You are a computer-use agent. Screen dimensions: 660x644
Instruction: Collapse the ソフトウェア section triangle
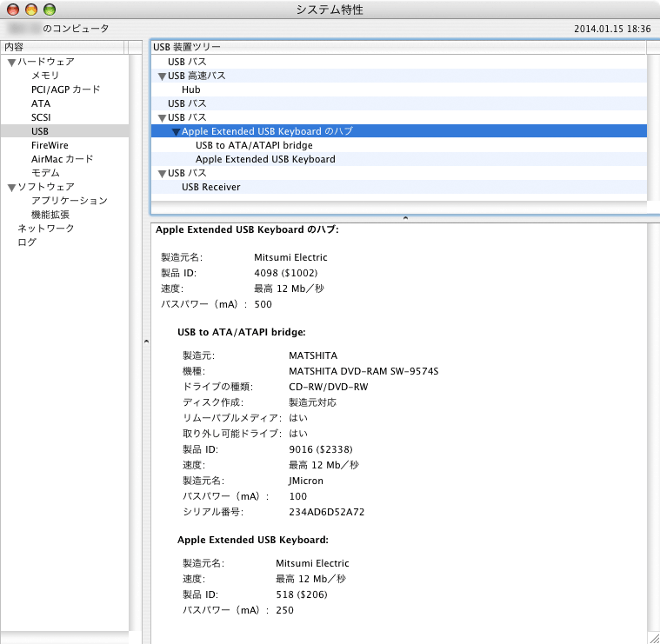click(x=11, y=187)
